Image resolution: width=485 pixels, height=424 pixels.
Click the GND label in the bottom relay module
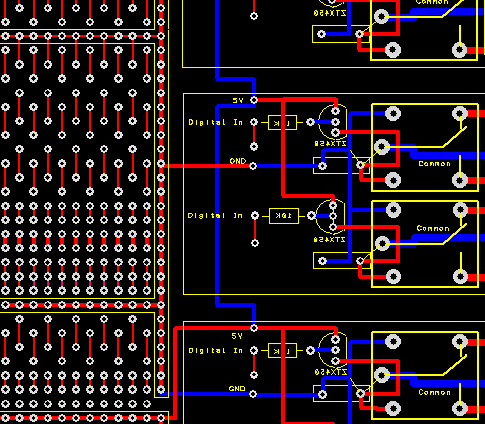237,389
